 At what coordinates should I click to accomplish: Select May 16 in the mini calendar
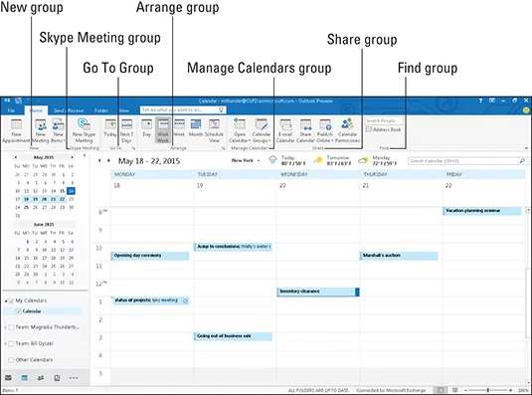71,191
